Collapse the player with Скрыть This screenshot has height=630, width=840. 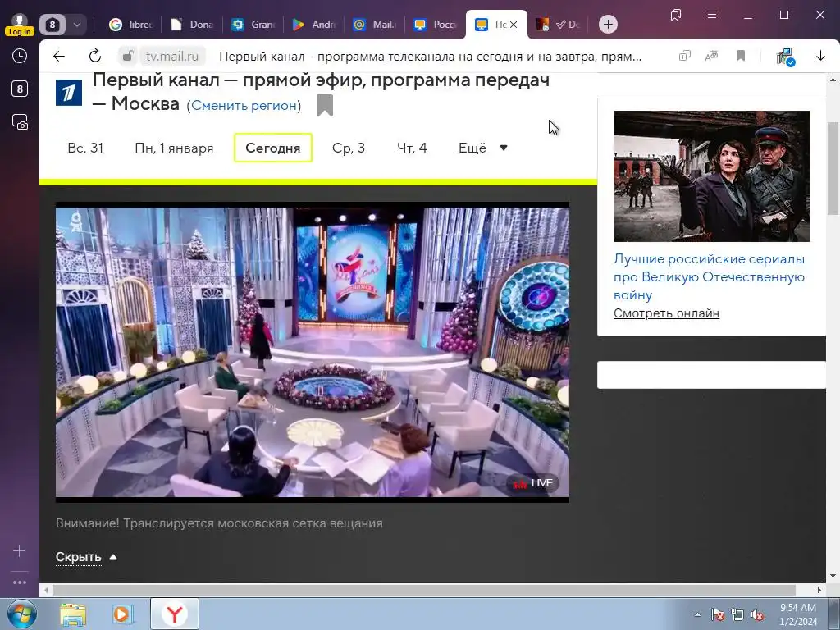point(86,557)
